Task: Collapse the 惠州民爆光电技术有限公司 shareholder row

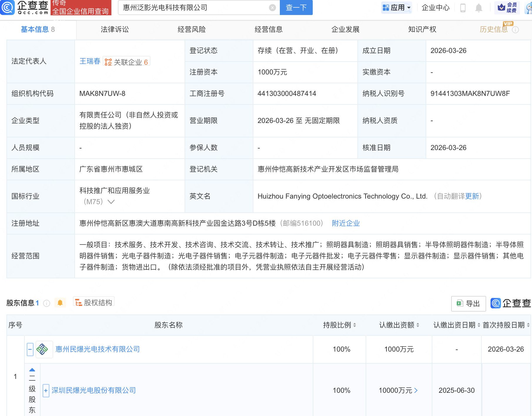Action: point(30,349)
